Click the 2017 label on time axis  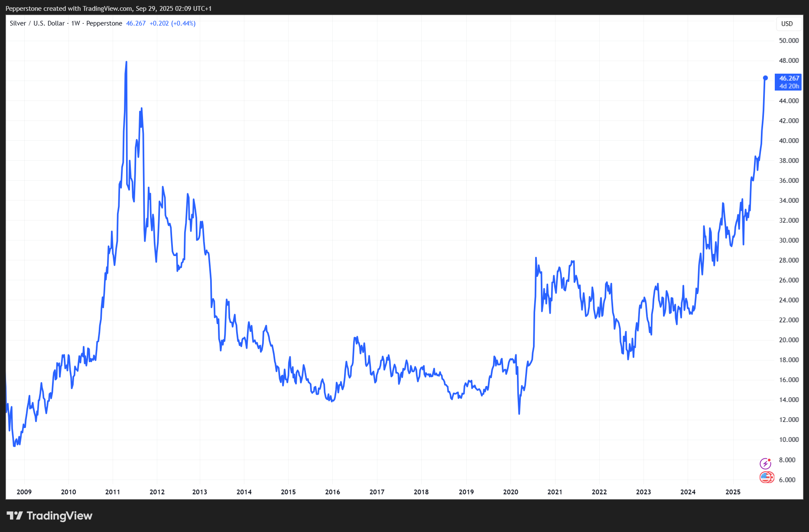[x=377, y=492]
